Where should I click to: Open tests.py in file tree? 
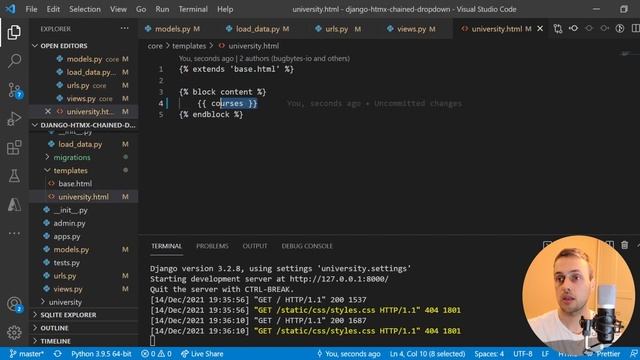pos(67,262)
